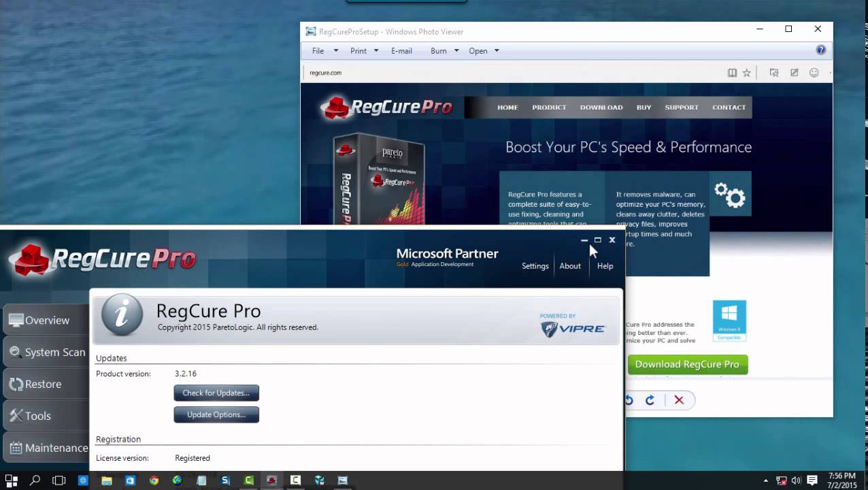Image resolution: width=868 pixels, height=490 pixels.
Task: Click the rotate clockwise arrow in Photo Viewer
Action: [650, 400]
